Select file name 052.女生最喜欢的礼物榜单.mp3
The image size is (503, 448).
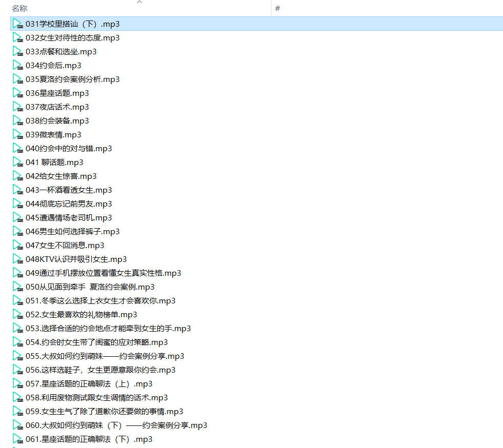(81, 314)
